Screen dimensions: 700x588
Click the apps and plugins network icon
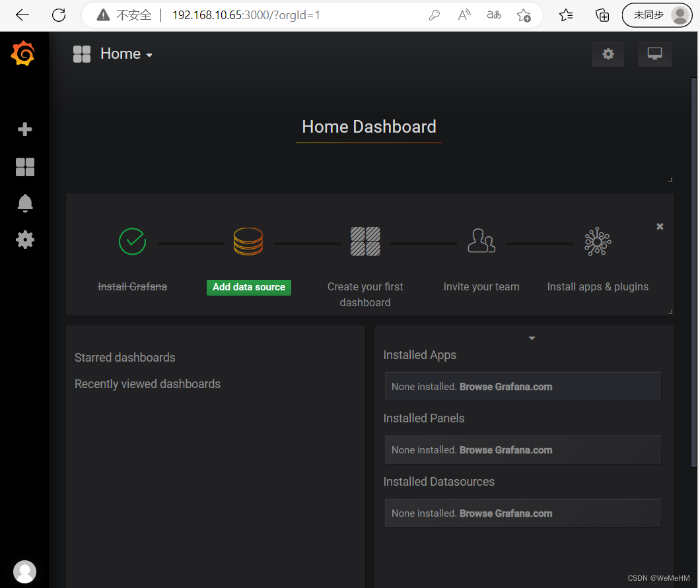[598, 242]
